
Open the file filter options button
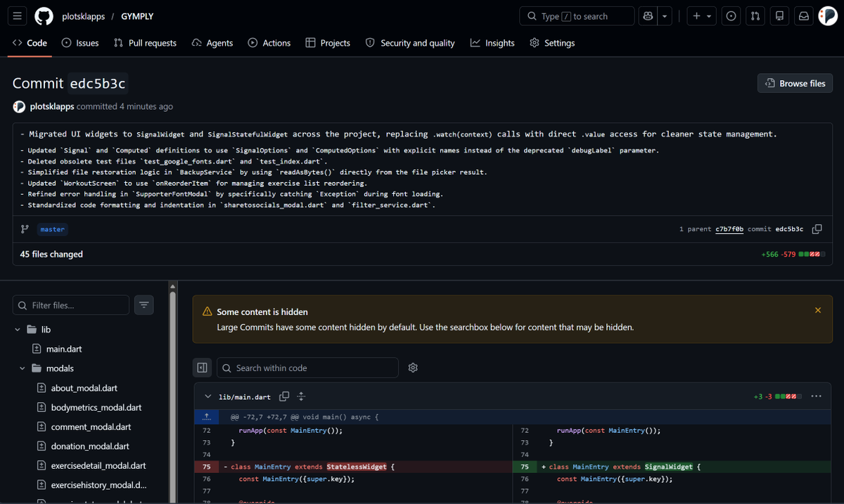coord(144,305)
